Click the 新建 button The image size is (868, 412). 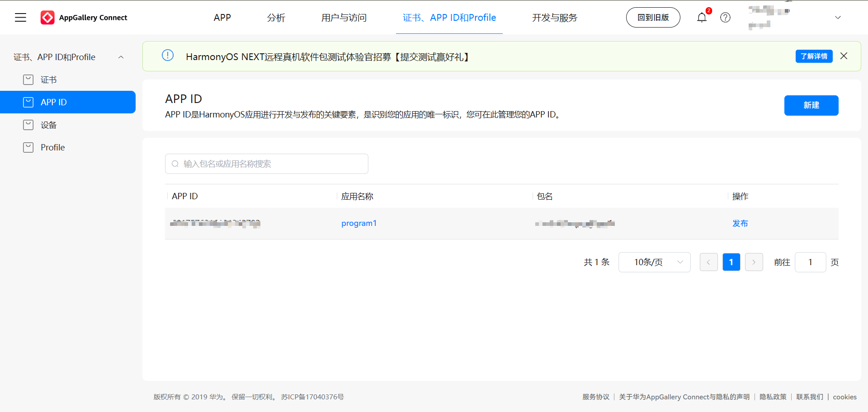(811, 105)
